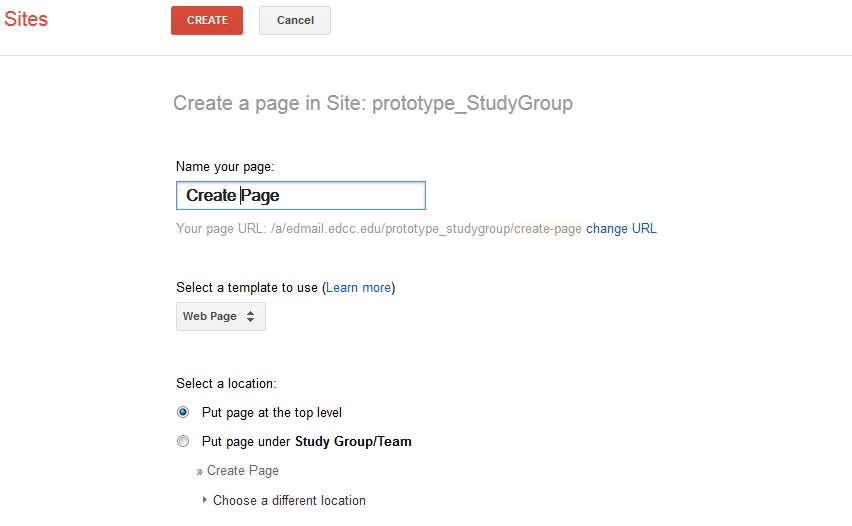
Task: Click the red CREATE button
Action: tap(207, 21)
